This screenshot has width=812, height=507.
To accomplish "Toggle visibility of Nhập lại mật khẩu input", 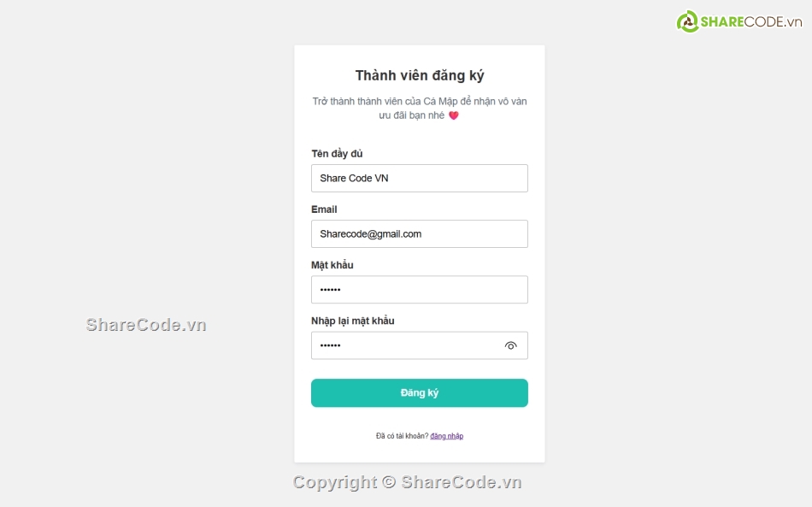I will [x=510, y=345].
